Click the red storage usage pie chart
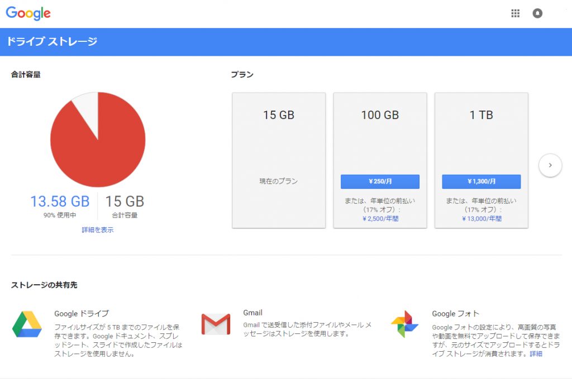The height and width of the screenshot is (392, 572). 98,140
